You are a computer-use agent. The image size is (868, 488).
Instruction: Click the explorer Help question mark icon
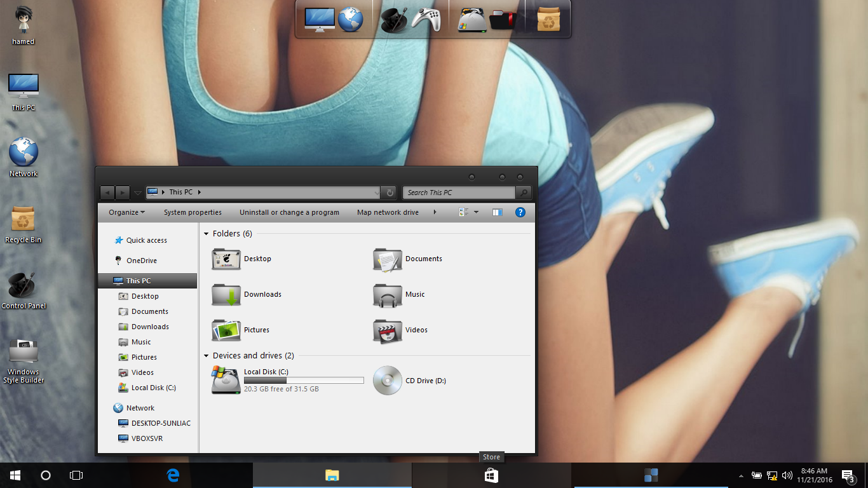click(520, 212)
